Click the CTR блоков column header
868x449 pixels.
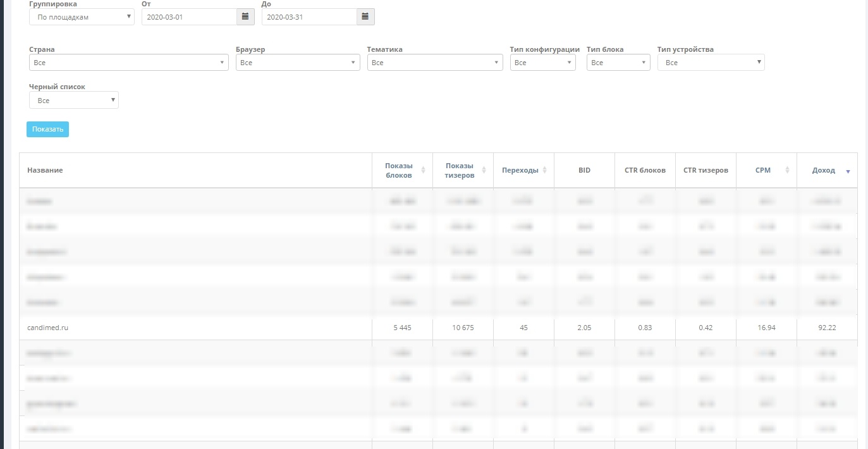645,170
